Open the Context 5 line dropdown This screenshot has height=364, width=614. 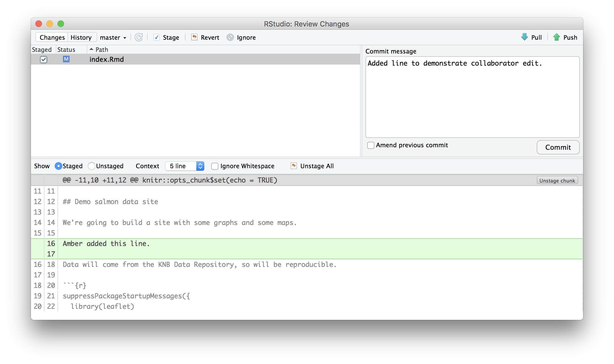pyautogui.click(x=184, y=166)
